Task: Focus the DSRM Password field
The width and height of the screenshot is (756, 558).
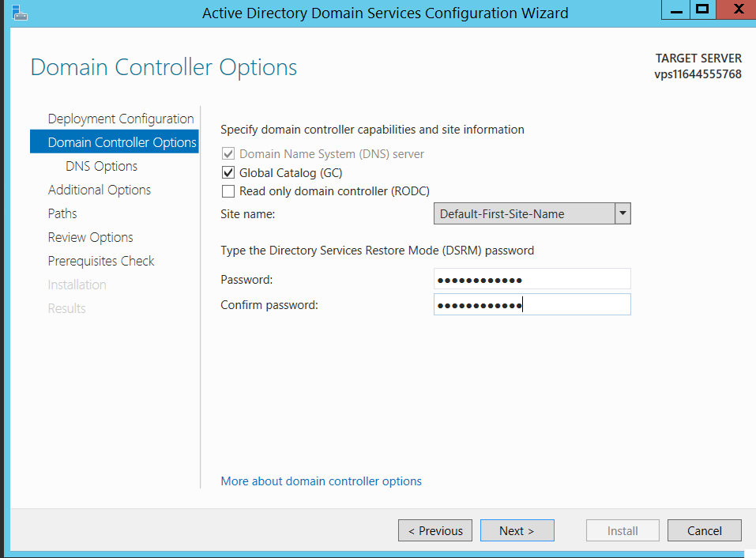Action: click(532, 279)
